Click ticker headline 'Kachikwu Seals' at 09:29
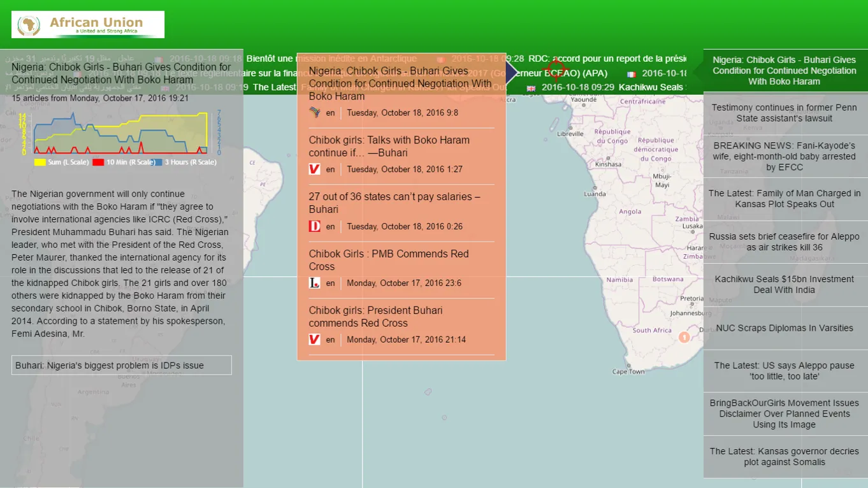 [651, 87]
